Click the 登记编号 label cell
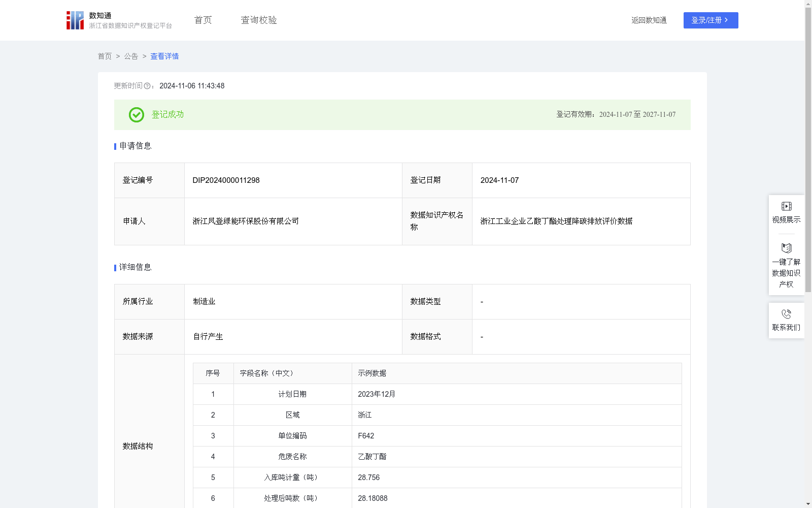 [x=149, y=180]
